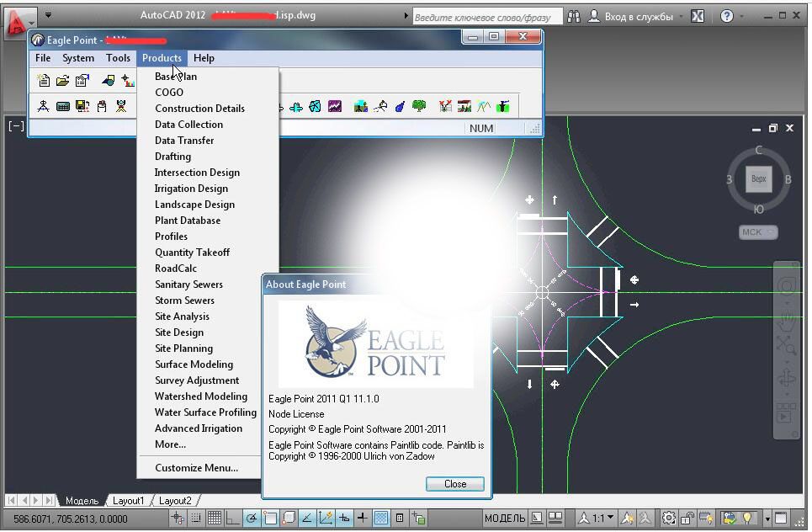Select the Pan hand tool in navigation bar
812x532 pixels.
click(x=786, y=320)
